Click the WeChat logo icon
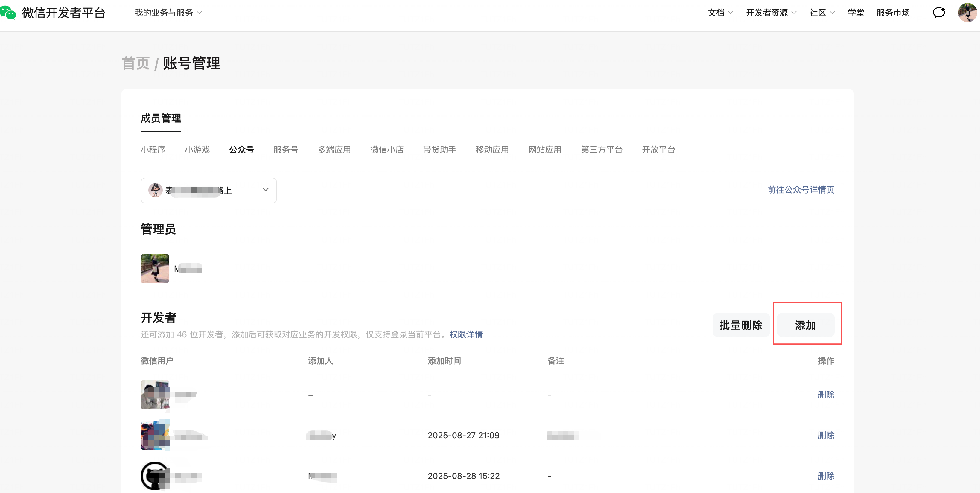Screen dimensions: 980x493 8,13
